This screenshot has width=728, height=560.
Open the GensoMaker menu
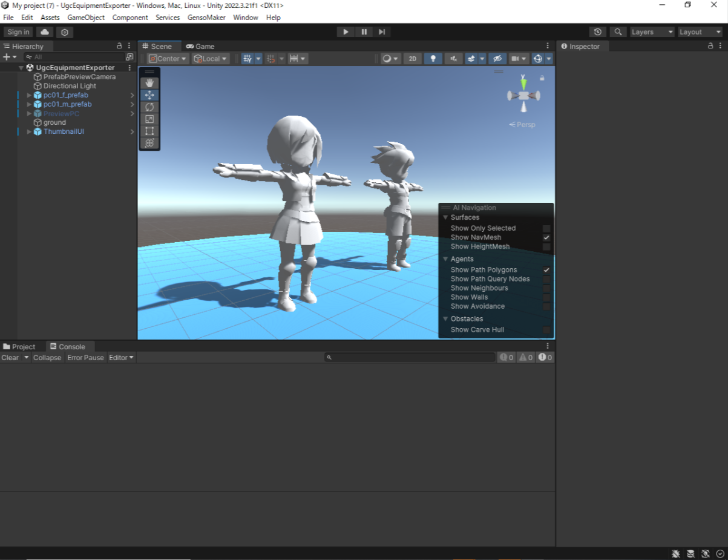[x=206, y=18]
